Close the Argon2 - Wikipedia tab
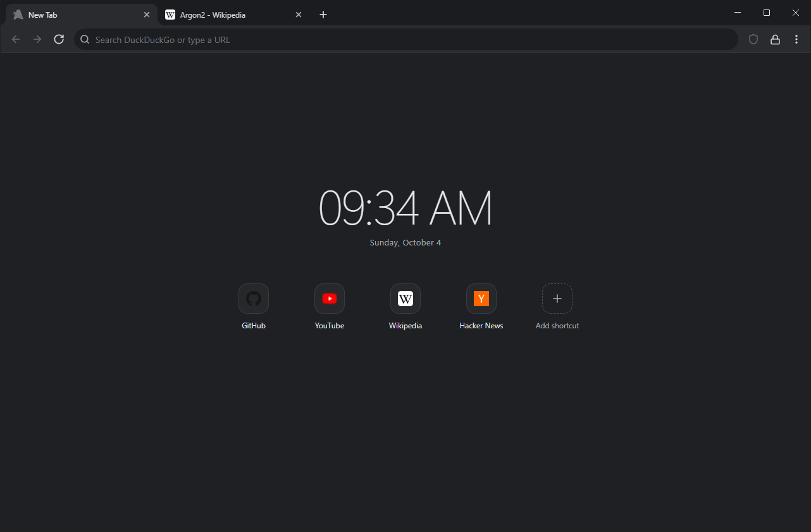The height and width of the screenshot is (532, 811). (x=299, y=15)
